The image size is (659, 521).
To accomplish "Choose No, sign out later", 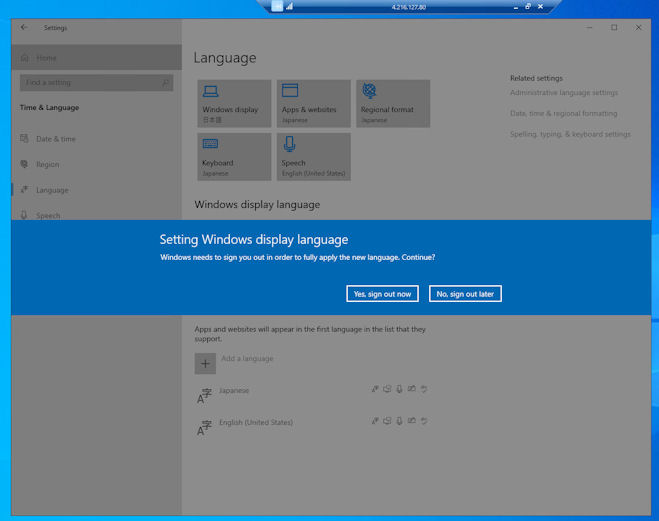I will click(x=465, y=294).
